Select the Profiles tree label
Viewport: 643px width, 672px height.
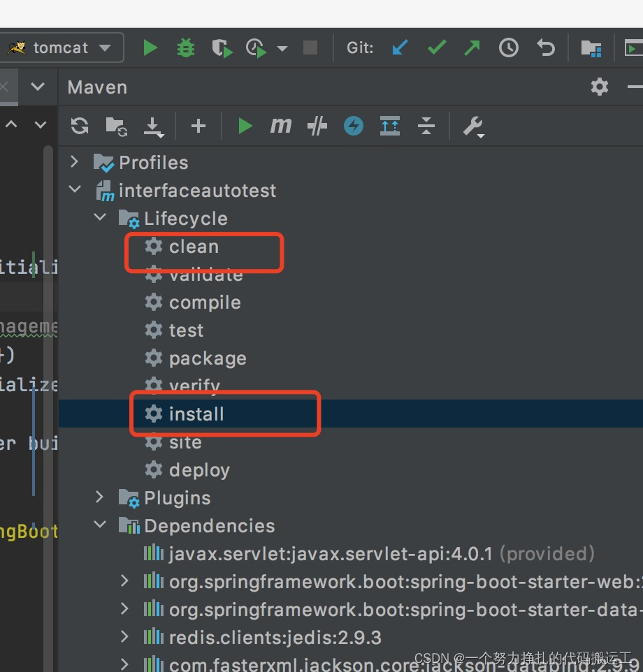point(154,163)
